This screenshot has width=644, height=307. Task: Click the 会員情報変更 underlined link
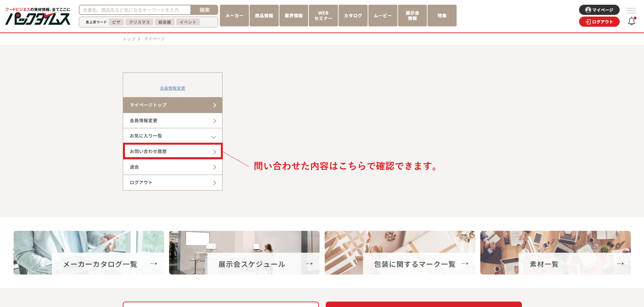(172, 88)
